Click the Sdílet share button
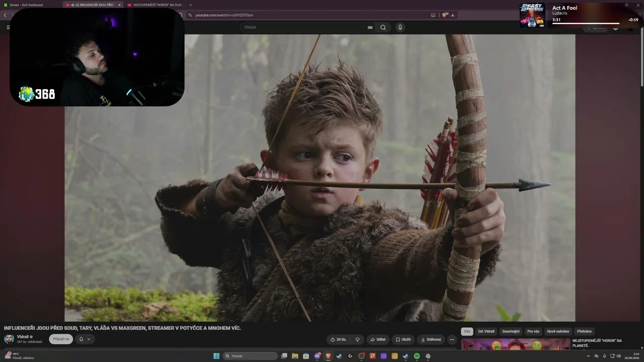The width and height of the screenshot is (644, 362). [x=378, y=339]
